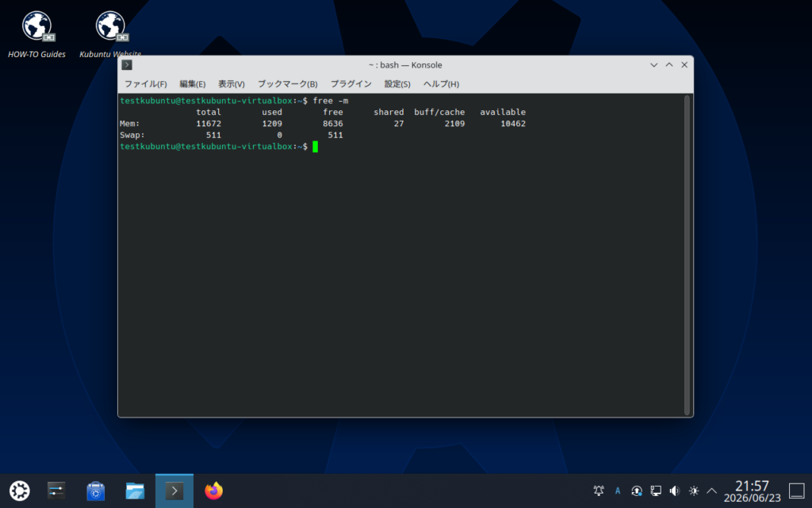Click the 'Mem:' row label

pyautogui.click(x=129, y=123)
